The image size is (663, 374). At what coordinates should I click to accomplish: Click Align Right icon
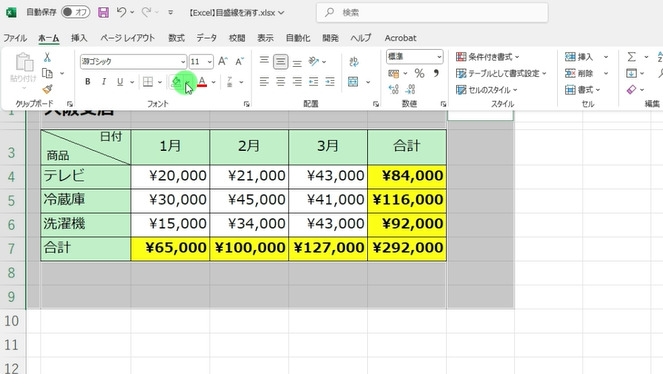point(297,82)
